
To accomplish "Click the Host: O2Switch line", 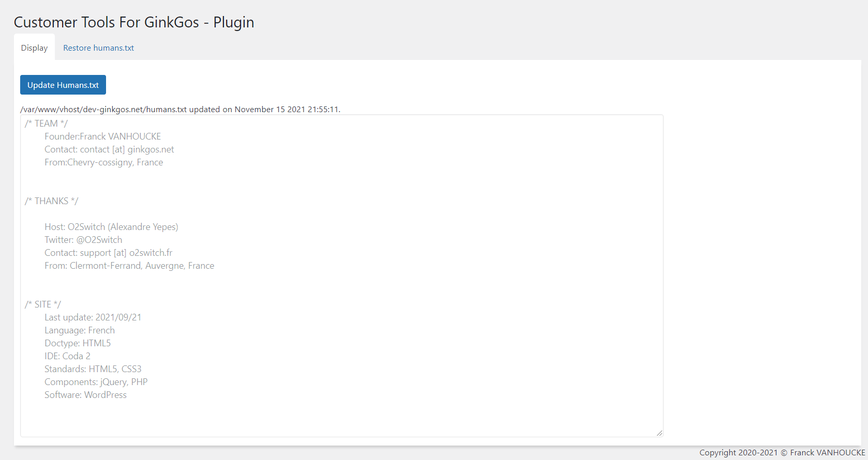I will (x=111, y=227).
